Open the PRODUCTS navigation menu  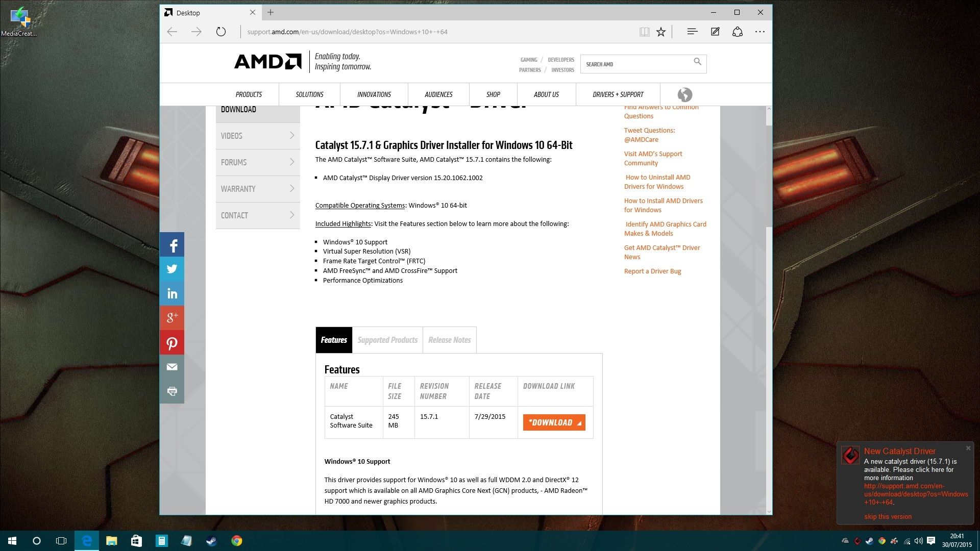[249, 94]
